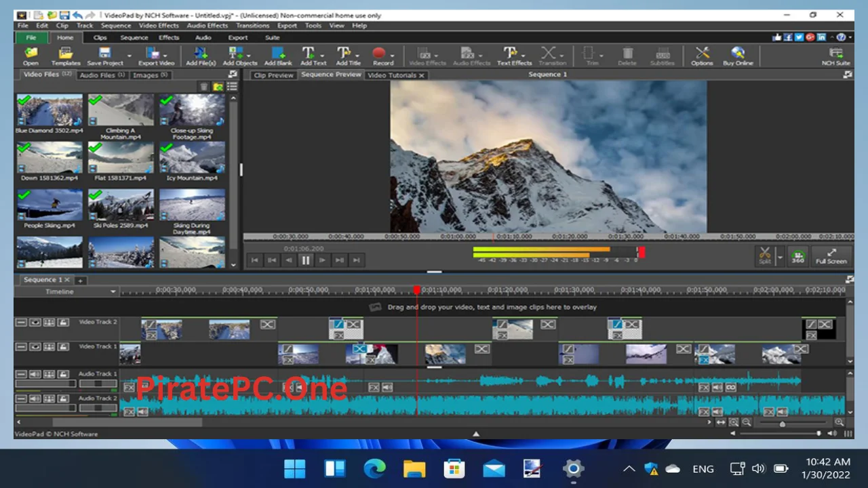Screen dimensions: 868x488
Task: Open the Options wrench icon
Action: (702, 56)
